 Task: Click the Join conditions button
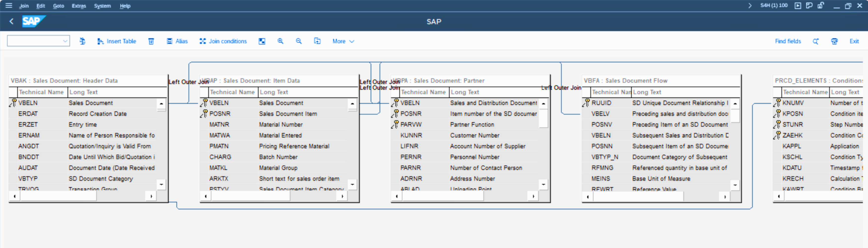[223, 41]
